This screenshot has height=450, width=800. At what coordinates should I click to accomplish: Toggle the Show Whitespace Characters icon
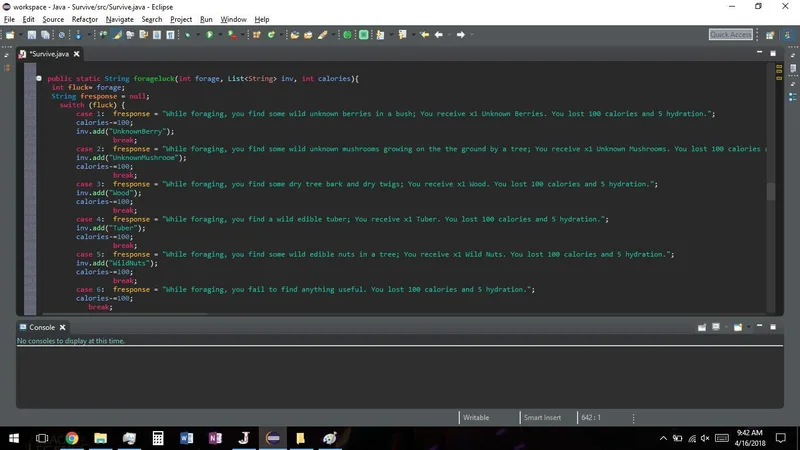170,35
